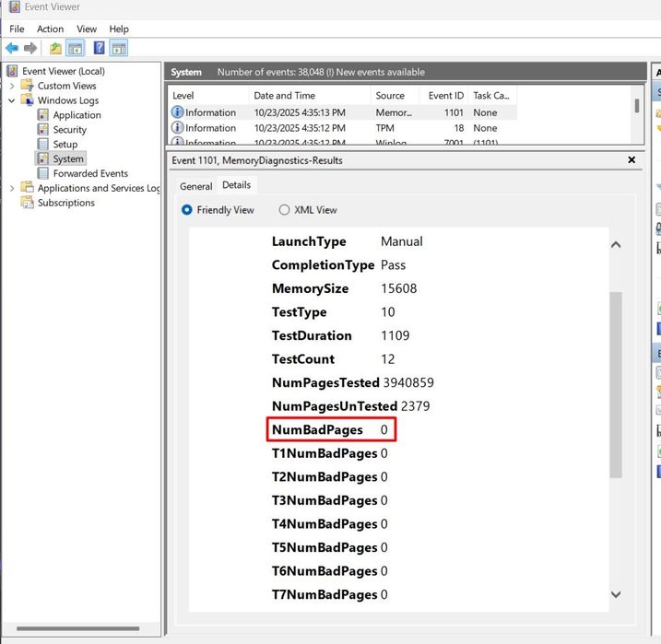Open the View menu
661x644 pixels.
(x=87, y=29)
